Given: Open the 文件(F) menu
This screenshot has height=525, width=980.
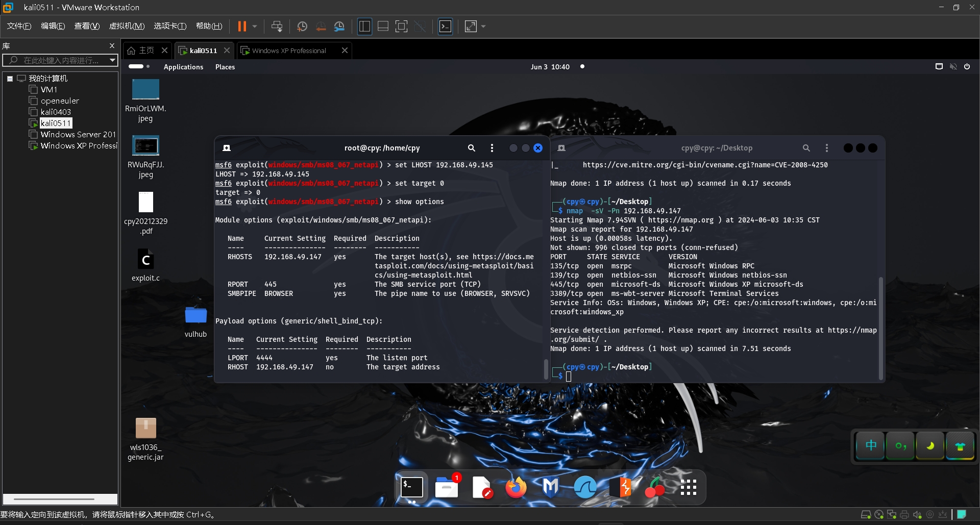Looking at the screenshot, I should [19, 26].
